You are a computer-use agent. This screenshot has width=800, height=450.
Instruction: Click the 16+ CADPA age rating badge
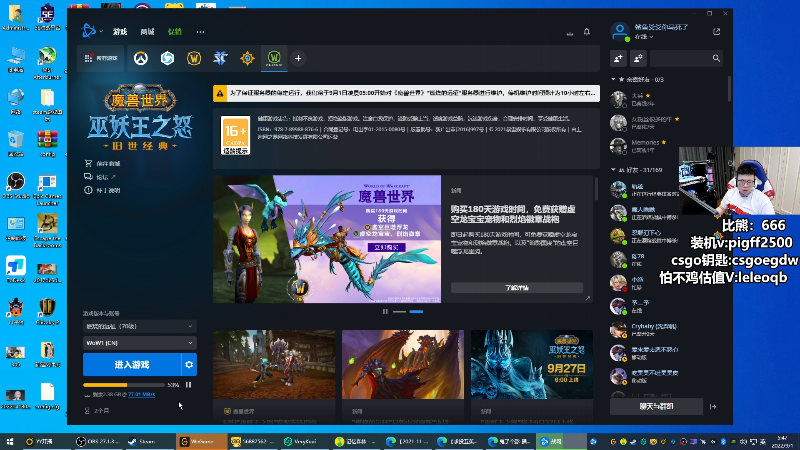point(235,135)
